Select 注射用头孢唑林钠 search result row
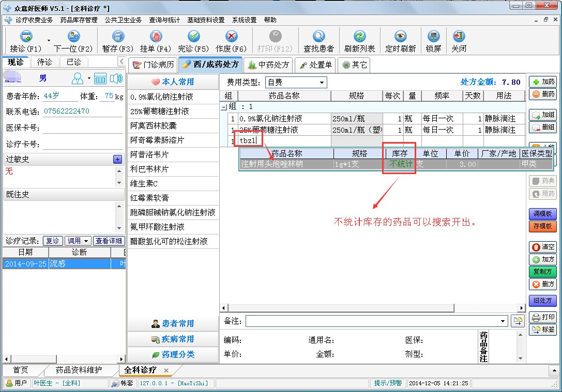The image size is (562, 392). [396, 164]
